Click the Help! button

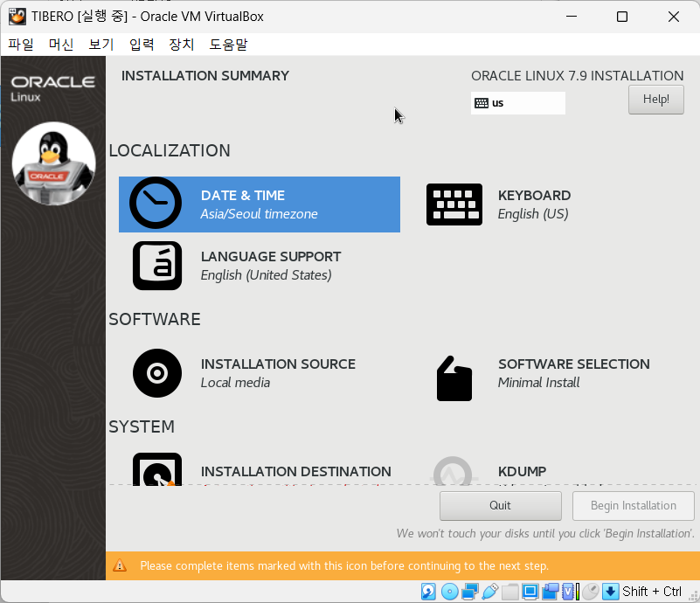coord(655,100)
